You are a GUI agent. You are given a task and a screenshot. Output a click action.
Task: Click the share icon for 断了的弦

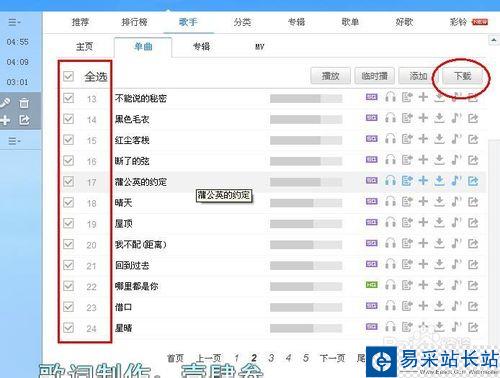coord(473,160)
